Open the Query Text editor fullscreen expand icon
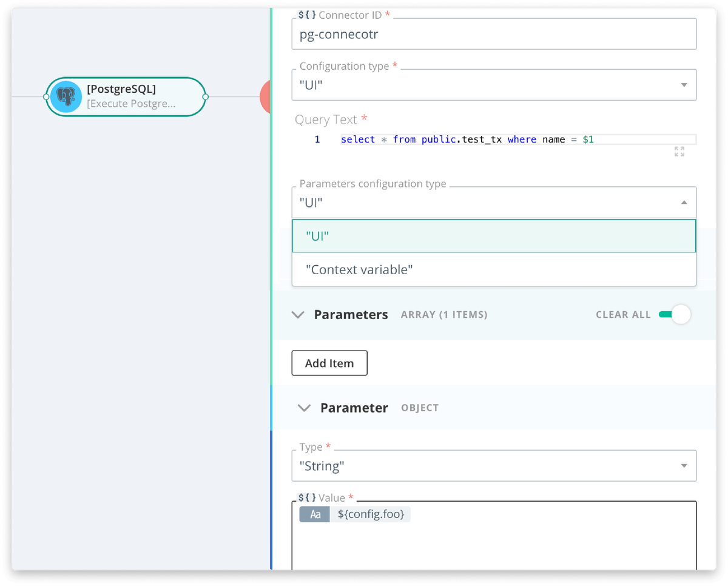The image size is (728, 586). 679,152
